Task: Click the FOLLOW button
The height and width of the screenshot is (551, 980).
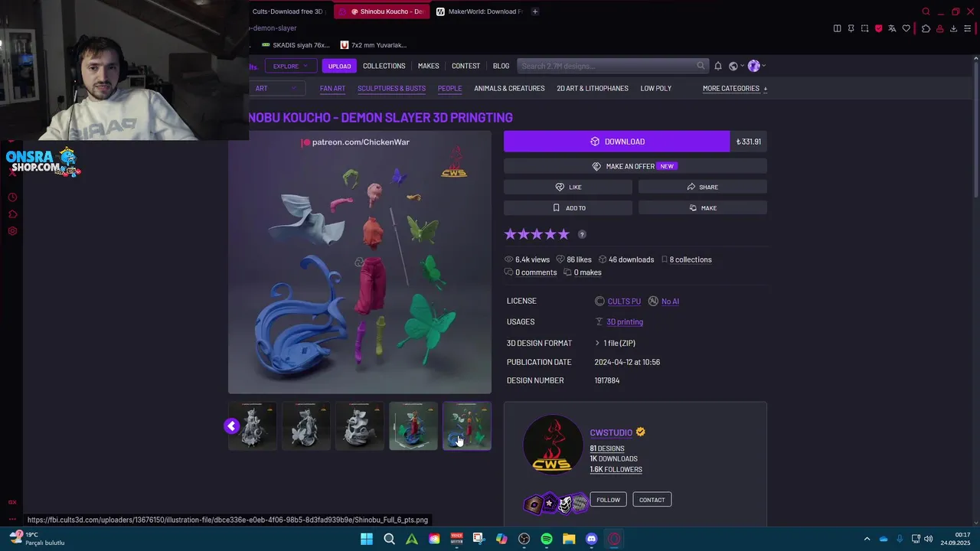Action: [608, 500]
